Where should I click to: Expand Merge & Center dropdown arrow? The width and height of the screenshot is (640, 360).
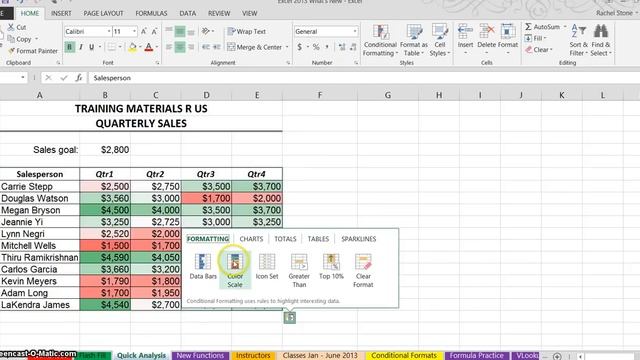pyautogui.click(x=287, y=47)
